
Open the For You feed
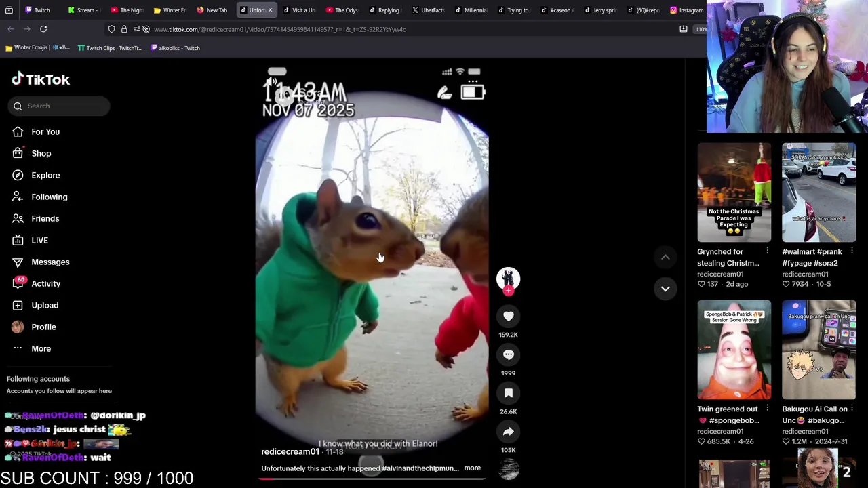tap(45, 131)
